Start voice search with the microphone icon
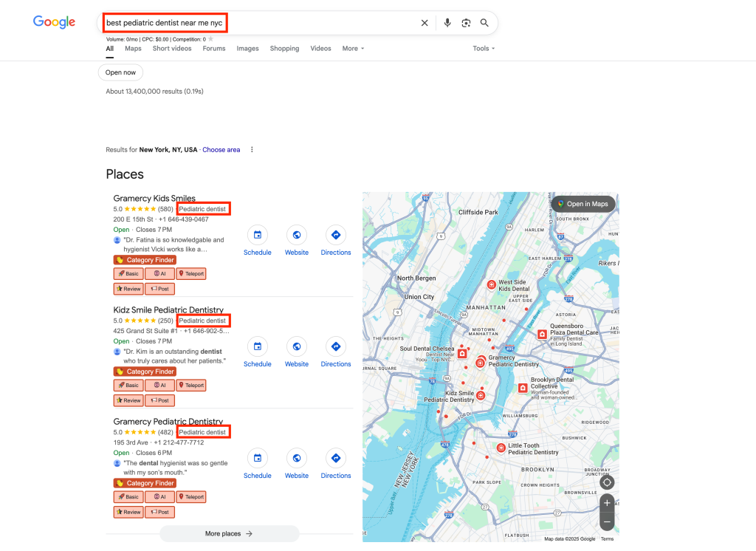The height and width of the screenshot is (551, 756). pos(447,23)
